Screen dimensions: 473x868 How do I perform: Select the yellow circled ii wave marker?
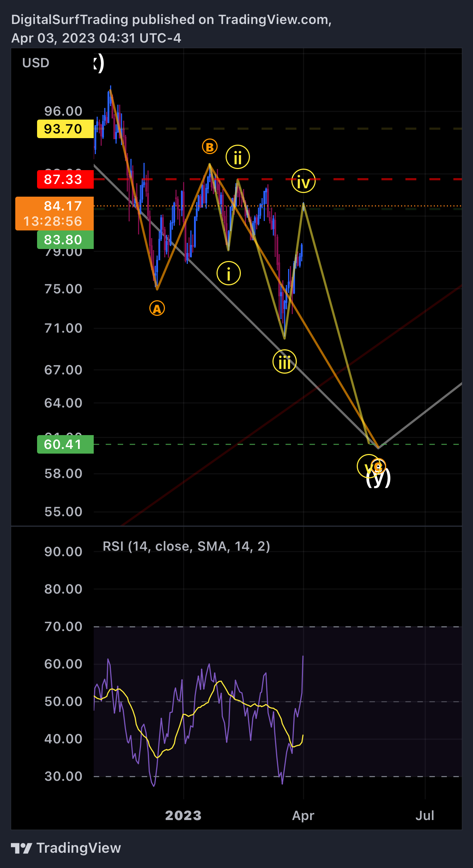tap(238, 157)
